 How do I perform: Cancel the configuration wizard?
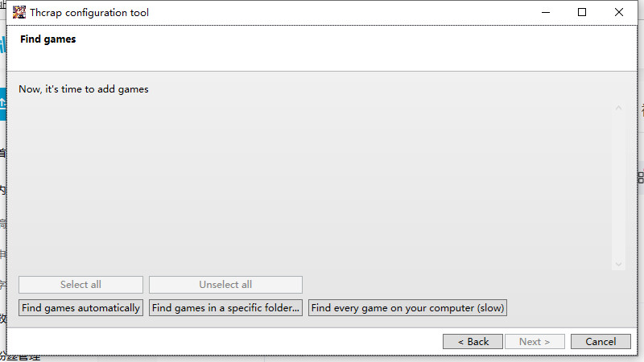click(x=601, y=342)
